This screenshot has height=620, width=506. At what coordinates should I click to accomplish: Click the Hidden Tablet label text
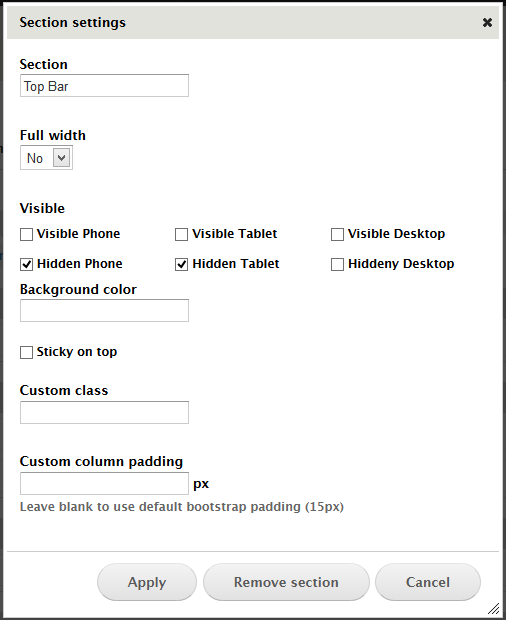tap(236, 264)
